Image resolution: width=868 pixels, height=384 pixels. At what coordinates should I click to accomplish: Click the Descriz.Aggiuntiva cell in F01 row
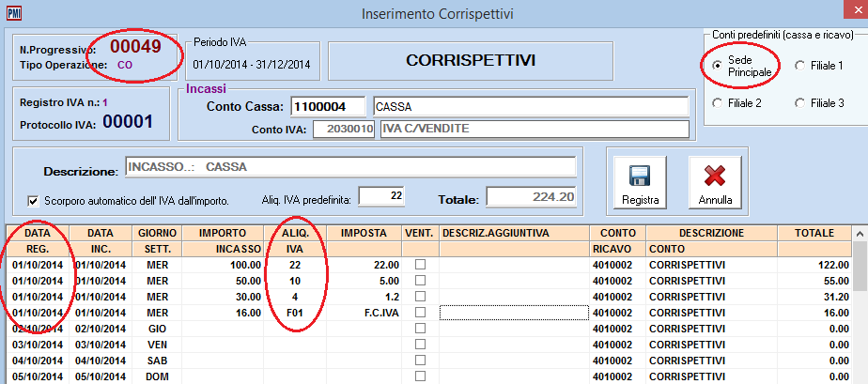pos(513,314)
